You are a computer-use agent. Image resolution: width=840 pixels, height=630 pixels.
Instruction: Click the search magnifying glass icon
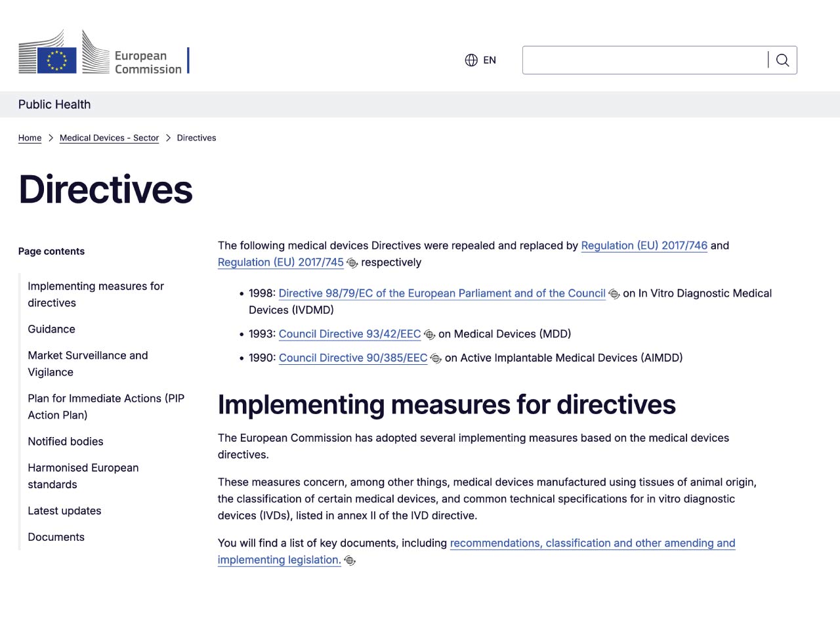pyautogui.click(x=782, y=60)
